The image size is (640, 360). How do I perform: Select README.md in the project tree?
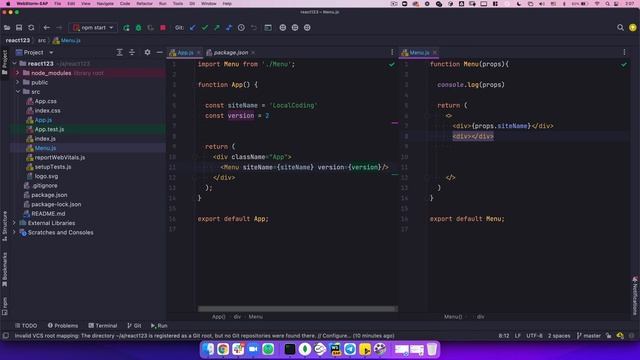tap(48, 214)
